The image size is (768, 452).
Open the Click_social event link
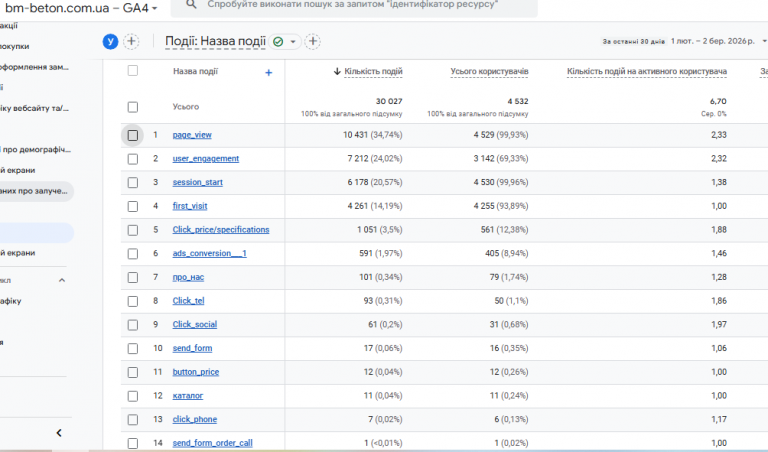pyautogui.click(x=194, y=324)
